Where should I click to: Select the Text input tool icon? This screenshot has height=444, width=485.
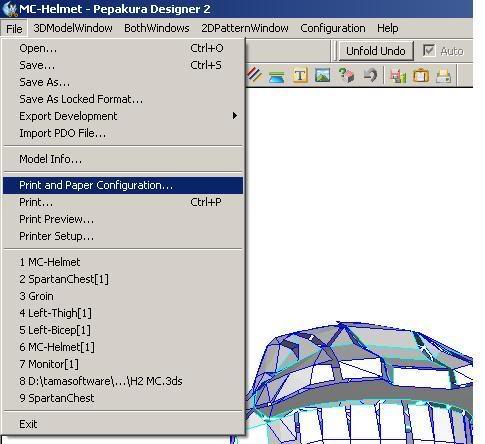[300, 76]
